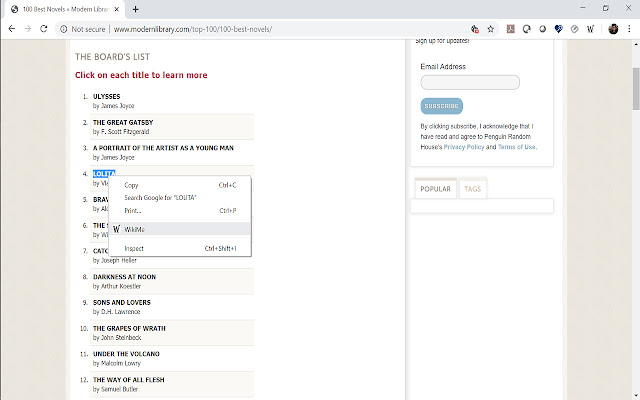Screen dimensions: 640x400
Task: Choose Inspect from the context menu
Action: pyautogui.click(x=180, y=248)
